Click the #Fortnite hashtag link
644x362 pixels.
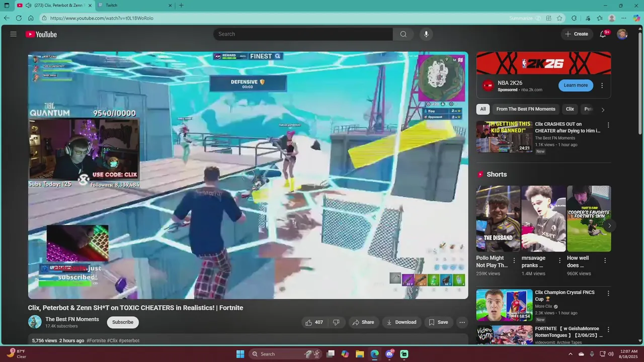pyautogui.click(x=96, y=340)
